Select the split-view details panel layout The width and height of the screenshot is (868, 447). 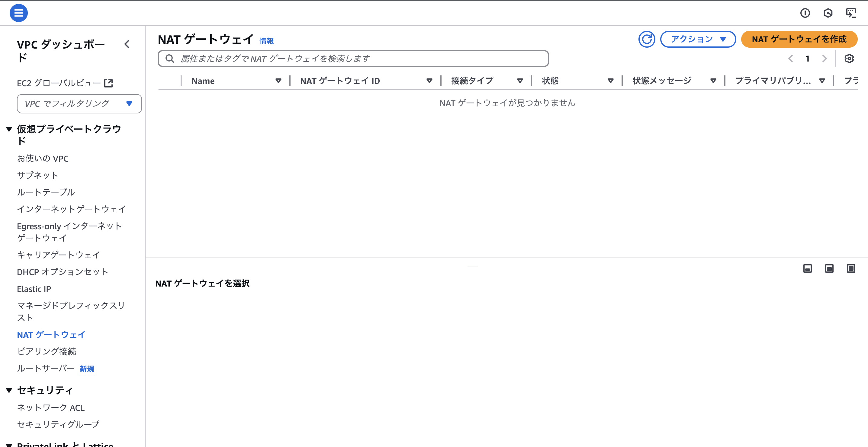[829, 268]
